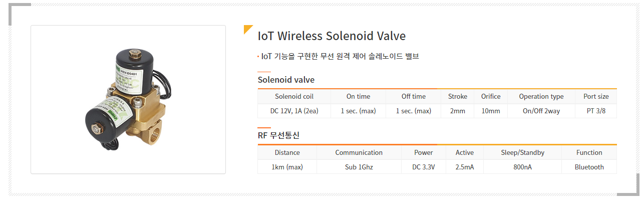
Task: Click the orange triangle icon beside the title
Action: [247, 29]
